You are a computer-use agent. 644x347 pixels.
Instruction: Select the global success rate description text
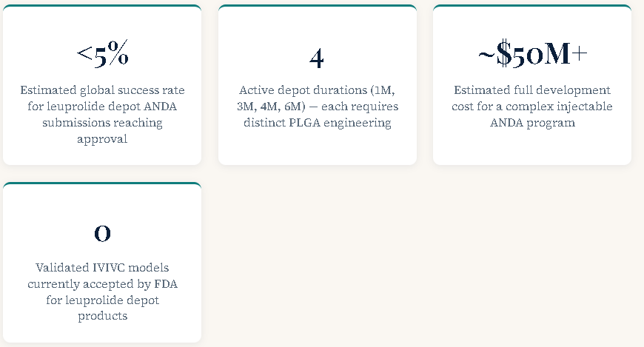[102, 114]
